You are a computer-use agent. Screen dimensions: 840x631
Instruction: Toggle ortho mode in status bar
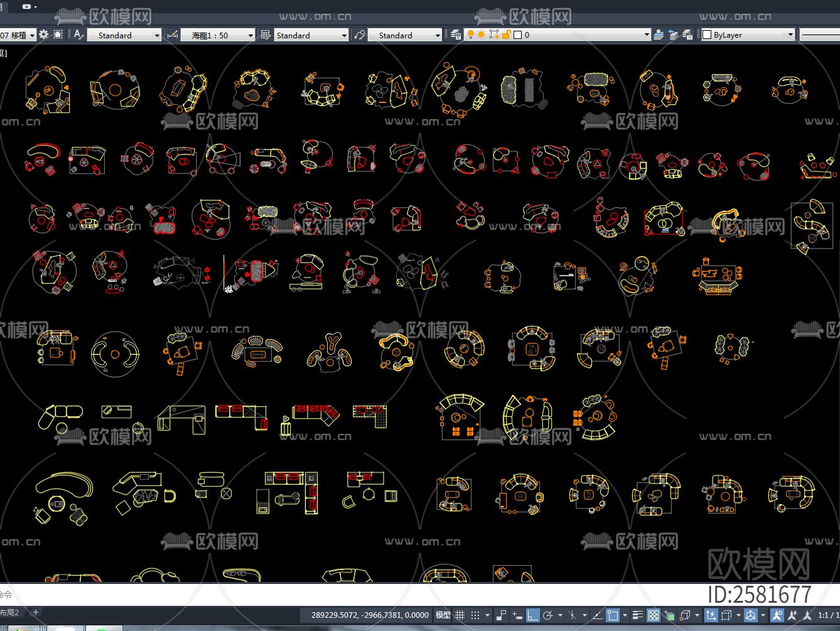(532, 615)
